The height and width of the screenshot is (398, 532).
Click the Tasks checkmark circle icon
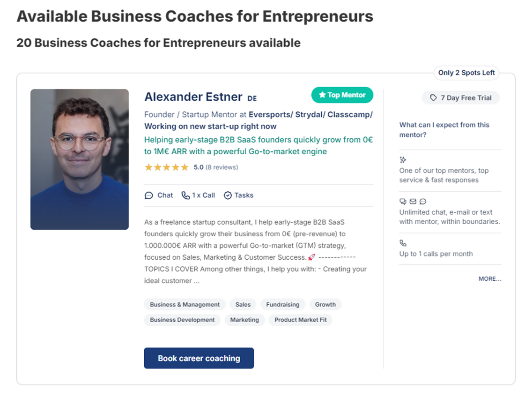click(x=228, y=195)
